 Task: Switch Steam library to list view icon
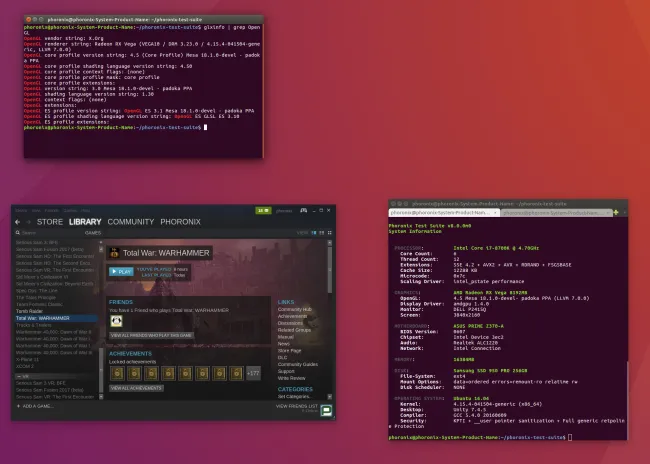pyautogui.click(x=322, y=233)
